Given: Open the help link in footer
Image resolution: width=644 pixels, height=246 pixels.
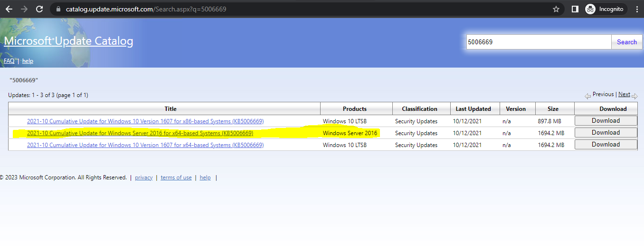Looking at the screenshot, I should click(x=205, y=177).
